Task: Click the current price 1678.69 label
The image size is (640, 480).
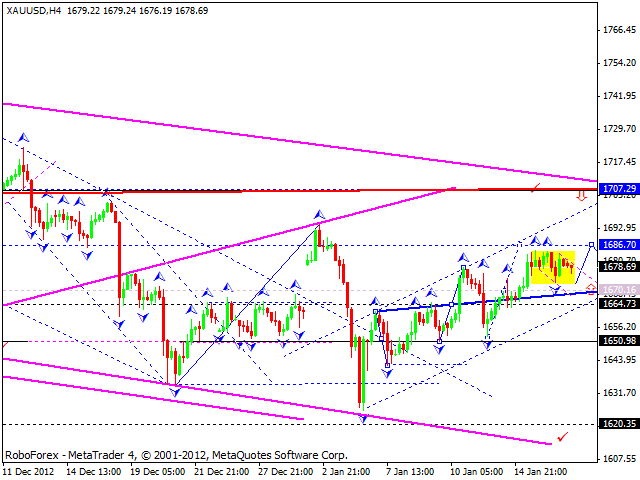Action: click(x=619, y=267)
